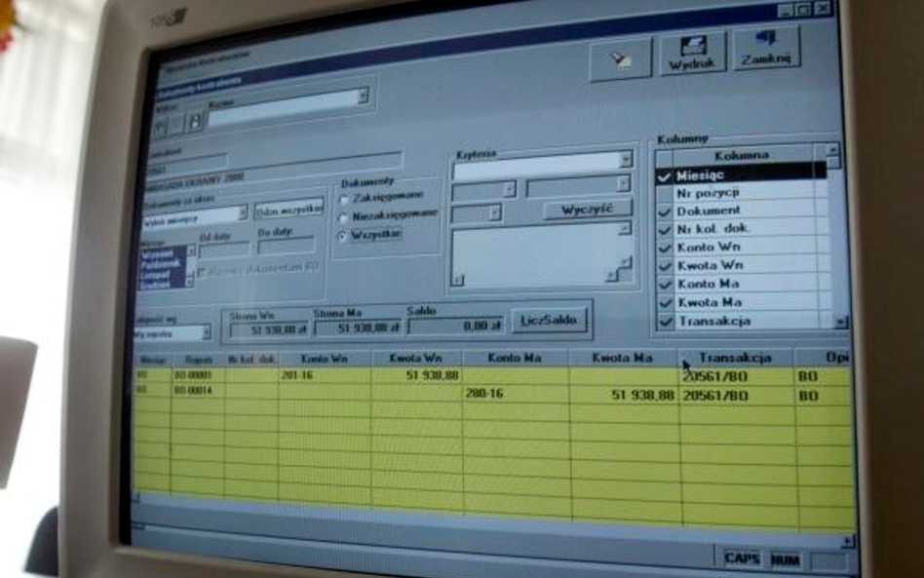Click the Zamknij close button
This screenshot has width=924, height=578.
(x=765, y=49)
